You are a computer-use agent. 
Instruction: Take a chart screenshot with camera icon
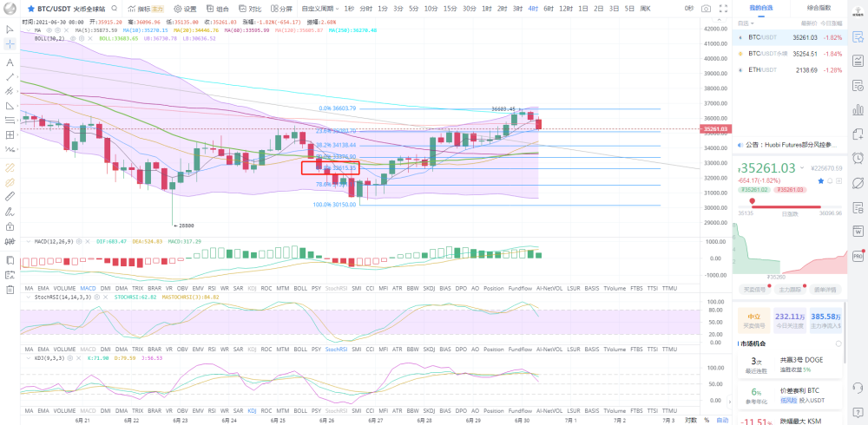coord(706,9)
